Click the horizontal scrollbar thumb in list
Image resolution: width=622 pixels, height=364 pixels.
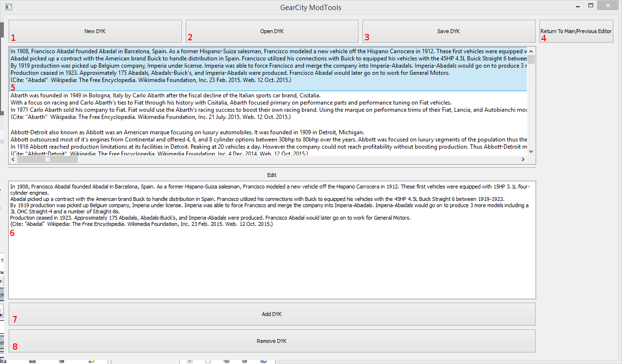47,160
